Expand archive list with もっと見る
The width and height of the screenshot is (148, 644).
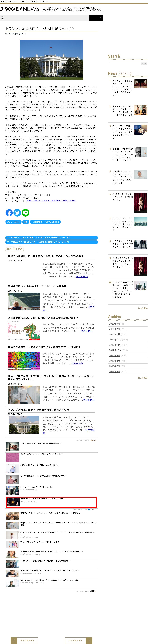(x=143, y=378)
